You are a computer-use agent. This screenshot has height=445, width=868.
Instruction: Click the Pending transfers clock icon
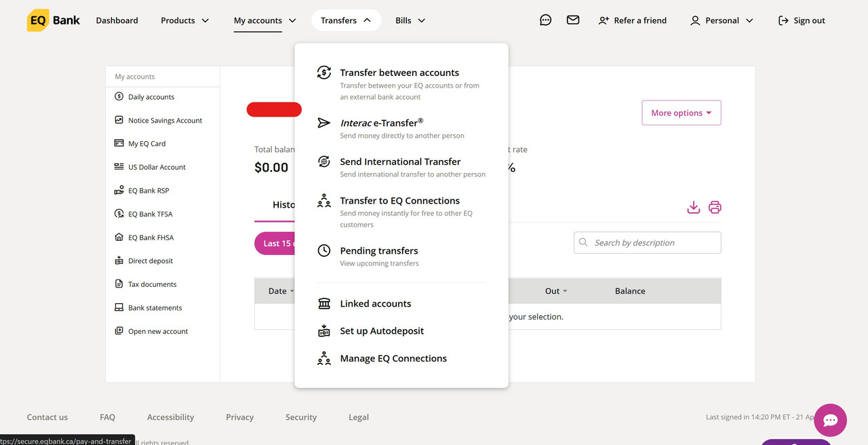pos(324,251)
